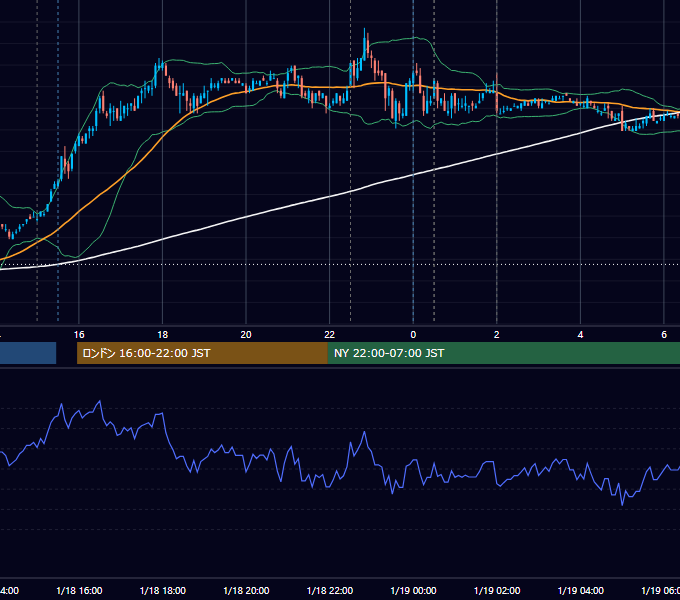Screen dimensions: 680x600
Task: Click the 1/19 00:00 date label
Action: coord(413,591)
